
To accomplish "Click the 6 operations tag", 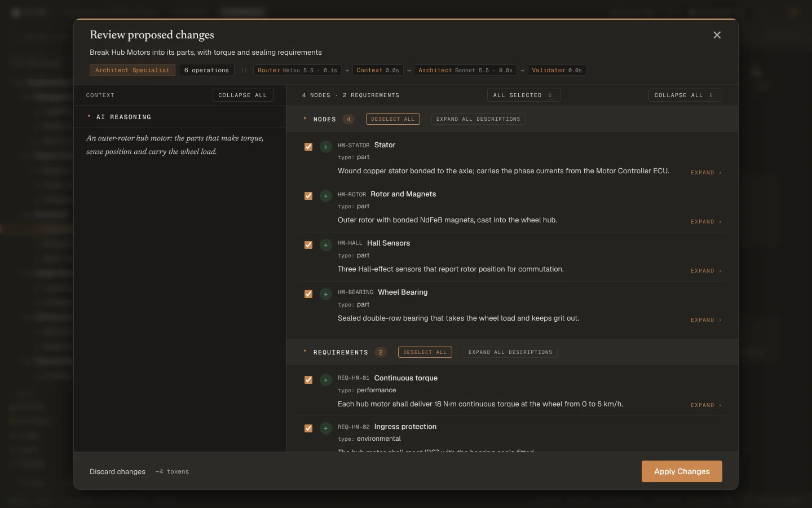I will click(206, 70).
